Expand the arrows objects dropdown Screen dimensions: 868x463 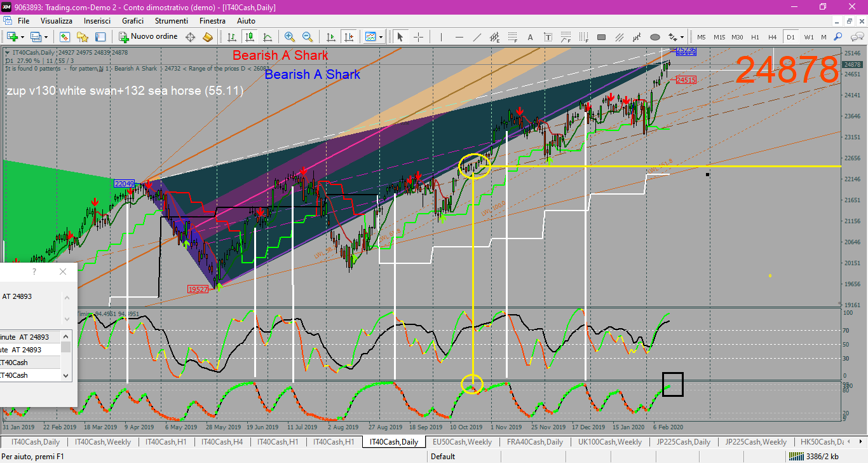pos(682,37)
